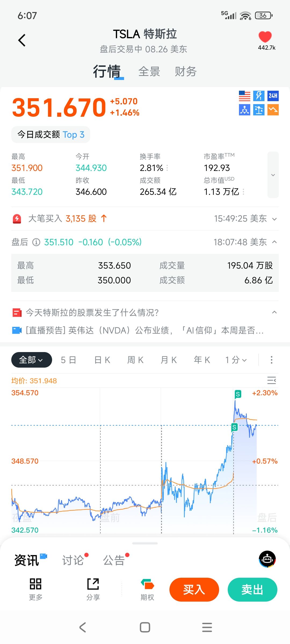Tap the 均价: 351.948 label
290x644 pixels.
[34, 381]
